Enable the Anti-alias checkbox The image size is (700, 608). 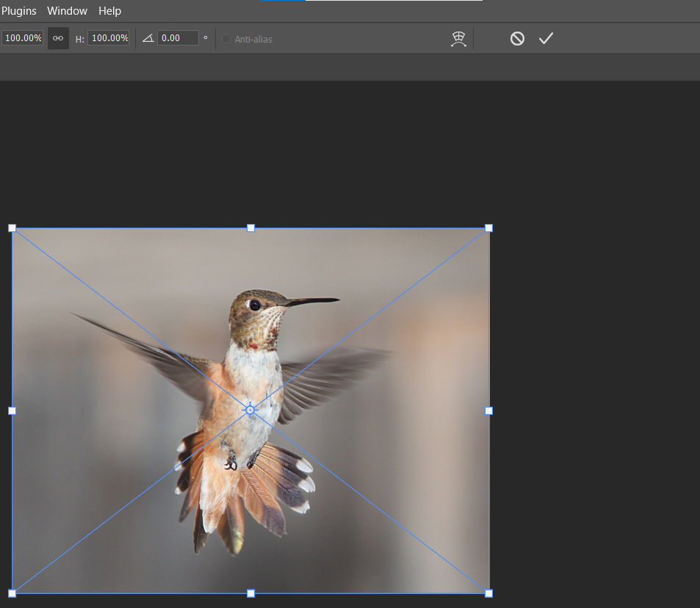tap(226, 39)
